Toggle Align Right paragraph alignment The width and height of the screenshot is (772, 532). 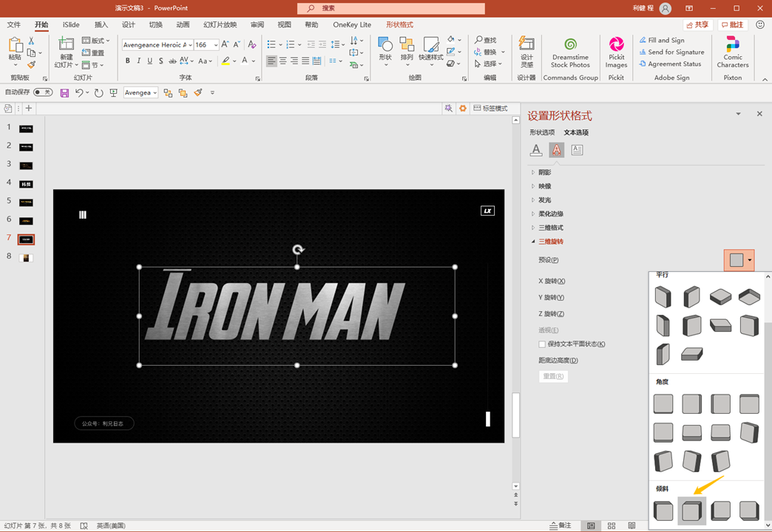click(294, 61)
